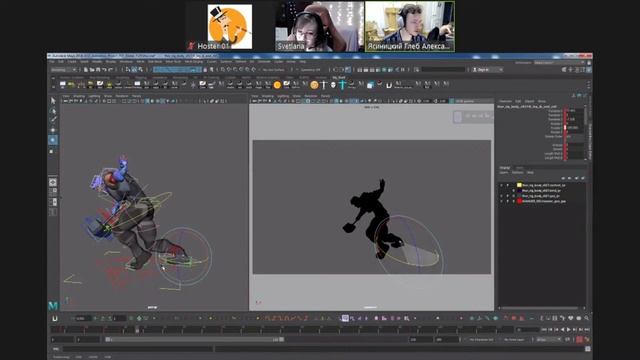This screenshot has height=360, width=640.
Task: Open Options menu in Layer Editor
Action: point(517,173)
